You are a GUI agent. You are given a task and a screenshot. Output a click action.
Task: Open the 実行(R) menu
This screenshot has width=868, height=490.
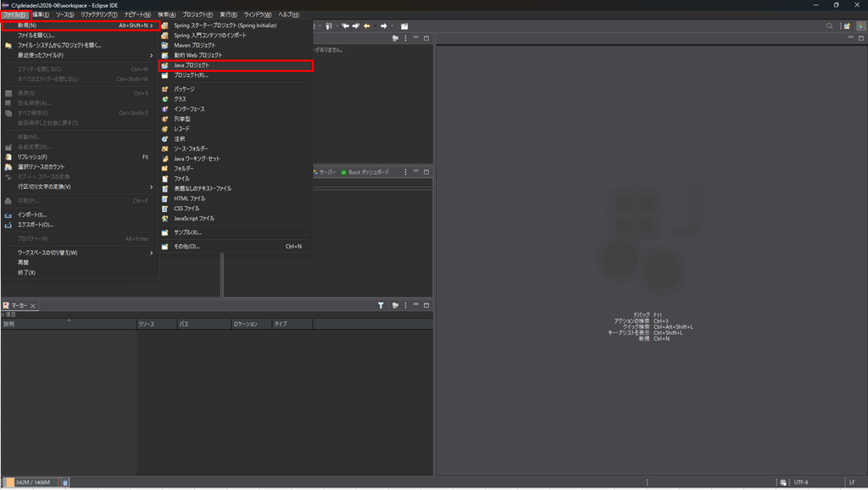pyautogui.click(x=228, y=15)
